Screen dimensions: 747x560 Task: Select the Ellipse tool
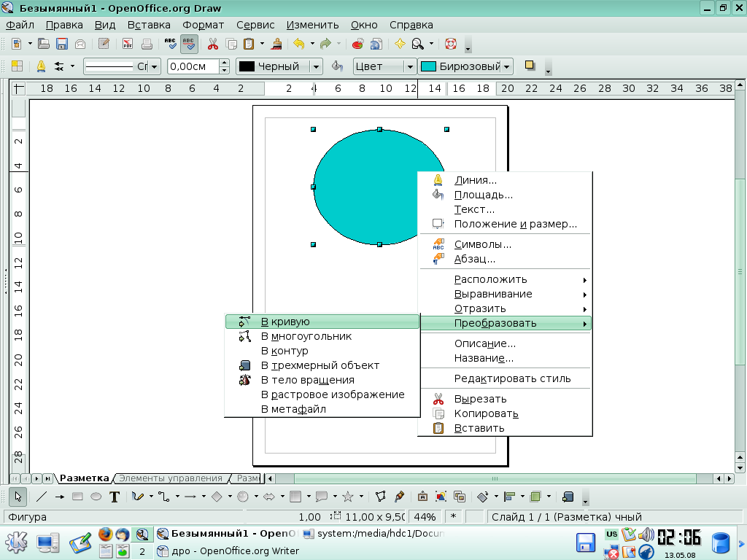pyautogui.click(x=96, y=497)
